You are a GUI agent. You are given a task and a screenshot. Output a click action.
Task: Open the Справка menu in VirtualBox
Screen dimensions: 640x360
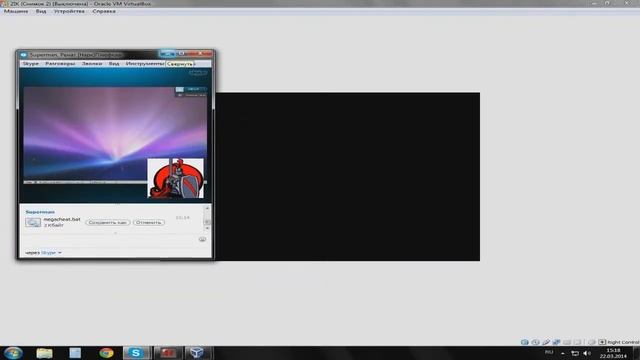104,11
